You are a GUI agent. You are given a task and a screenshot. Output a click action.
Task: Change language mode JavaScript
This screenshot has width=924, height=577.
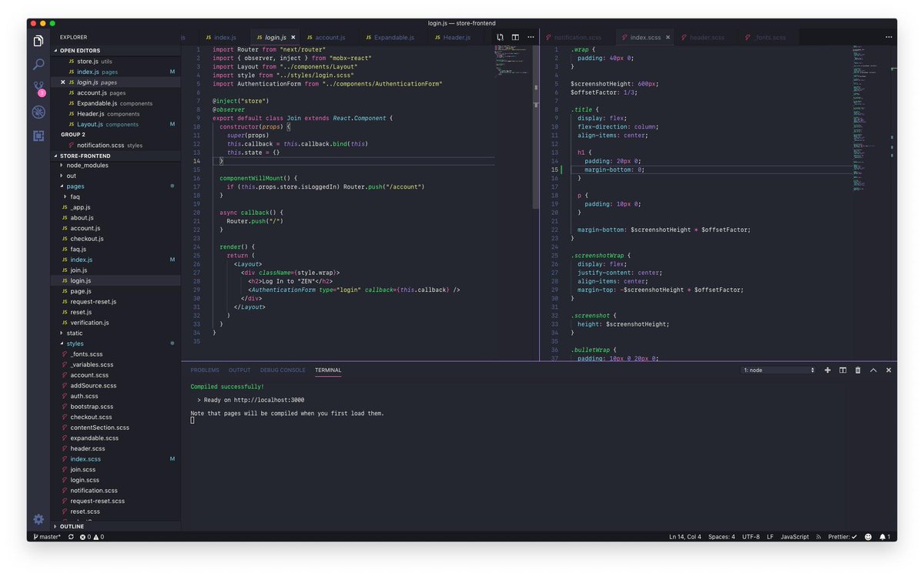[x=795, y=536]
